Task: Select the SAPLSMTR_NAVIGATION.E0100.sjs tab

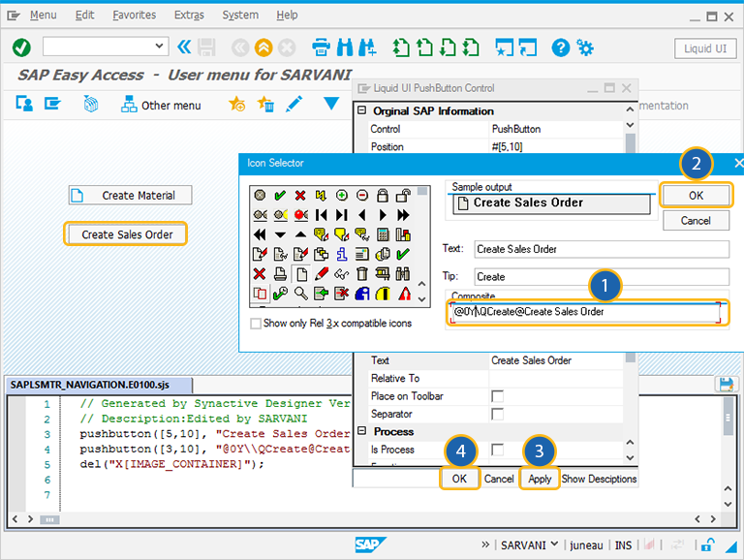Action: 99,385
